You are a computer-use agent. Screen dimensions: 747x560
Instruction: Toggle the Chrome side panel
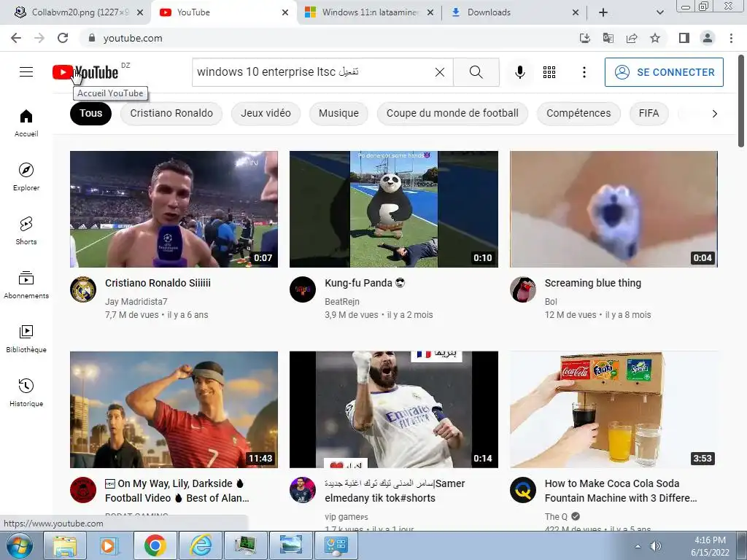point(684,38)
